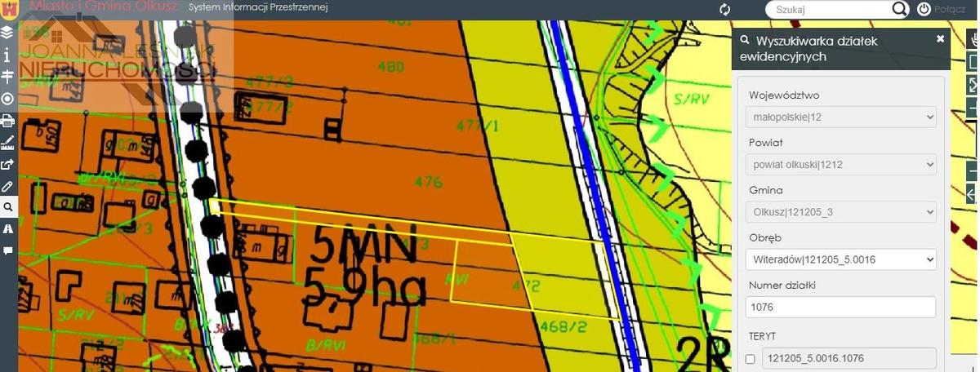Image resolution: width=980 pixels, height=372 pixels.
Task: Click the share/export arrow icon
Action: (7, 165)
